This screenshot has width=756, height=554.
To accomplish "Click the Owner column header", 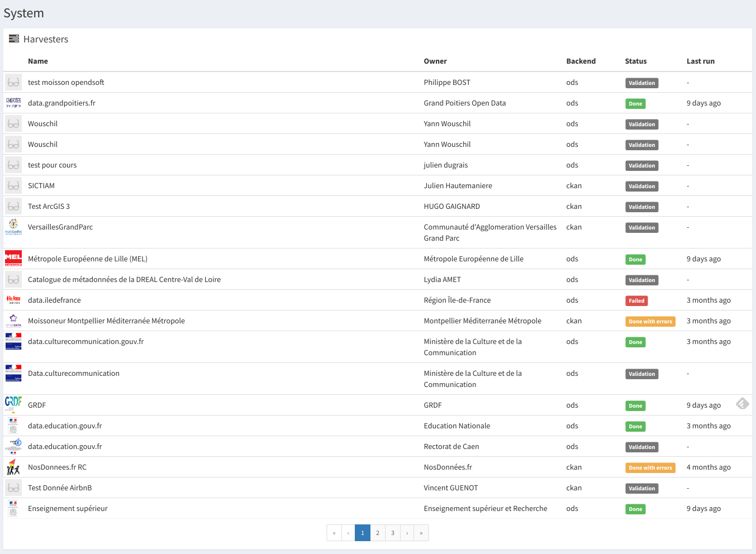I will [435, 61].
